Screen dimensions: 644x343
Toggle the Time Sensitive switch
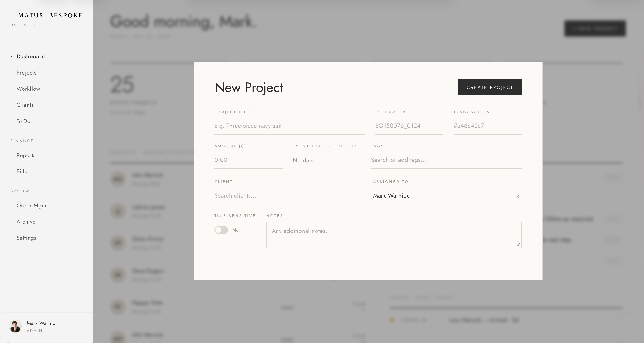pyautogui.click(x=221, y=230)
